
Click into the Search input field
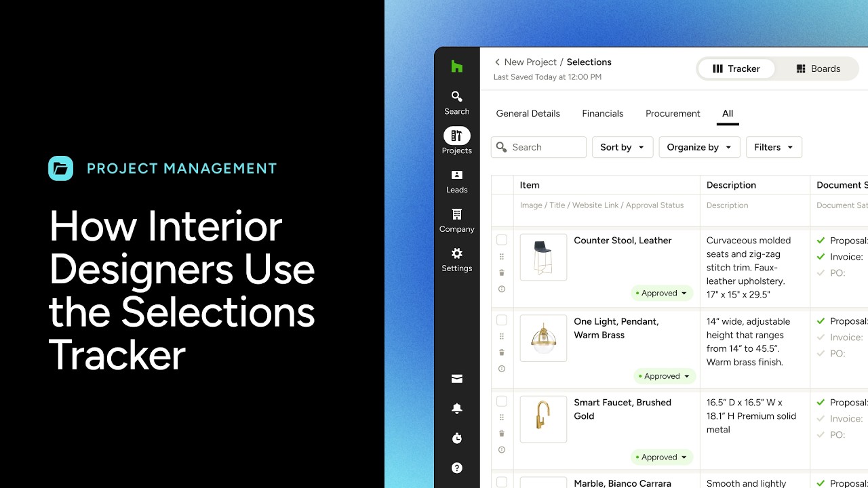538,147
